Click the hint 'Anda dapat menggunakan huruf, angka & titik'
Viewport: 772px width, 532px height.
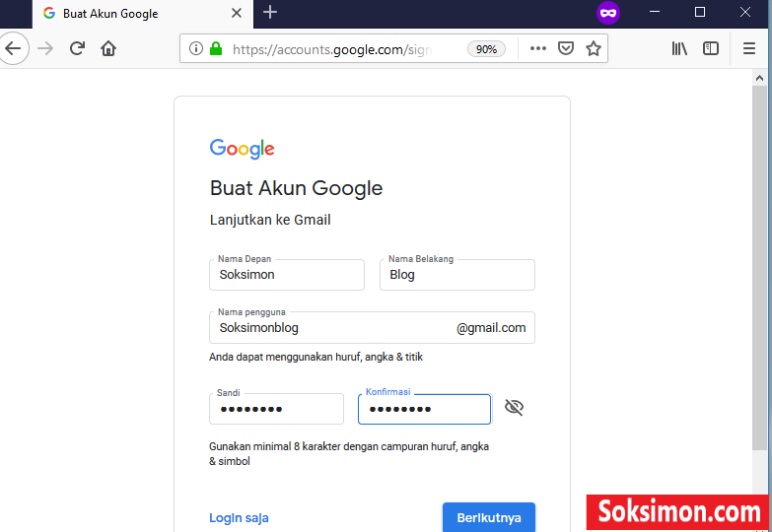click(x=316, y=357)
